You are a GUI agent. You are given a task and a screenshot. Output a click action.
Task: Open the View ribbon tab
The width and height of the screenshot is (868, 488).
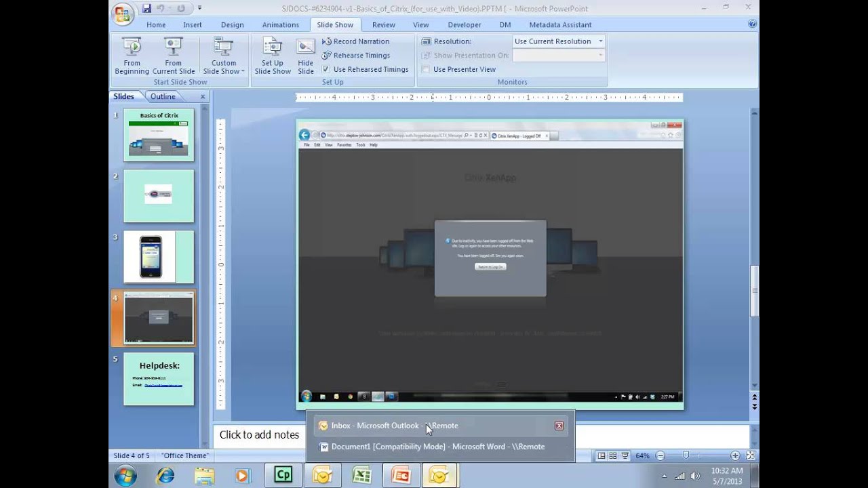tap(421, 25)
